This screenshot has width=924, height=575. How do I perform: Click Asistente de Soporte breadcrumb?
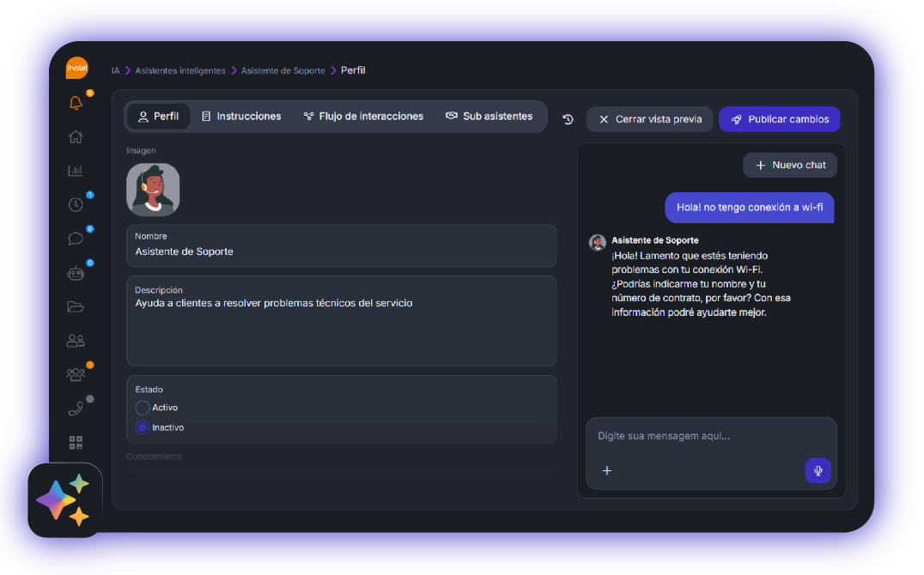[283, 70]
